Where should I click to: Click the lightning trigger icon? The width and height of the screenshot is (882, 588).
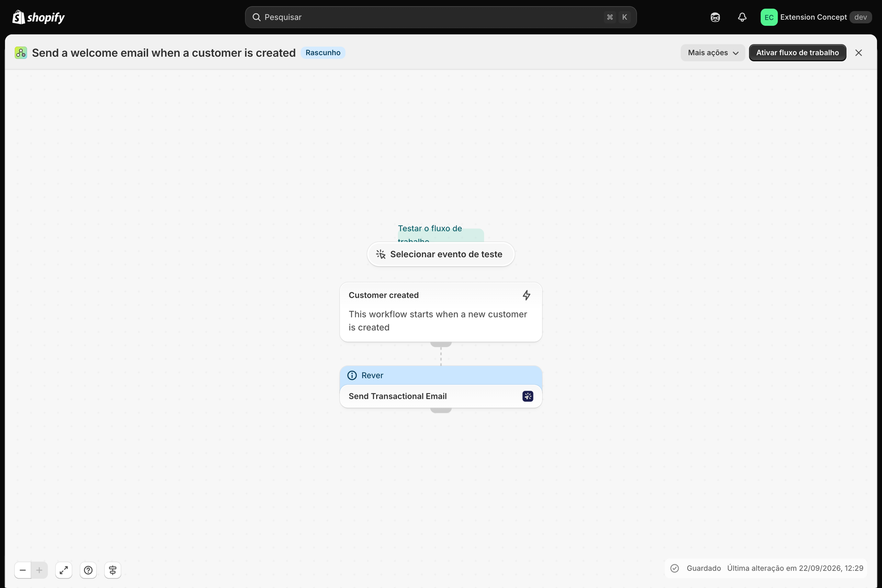tap(526, 295)
